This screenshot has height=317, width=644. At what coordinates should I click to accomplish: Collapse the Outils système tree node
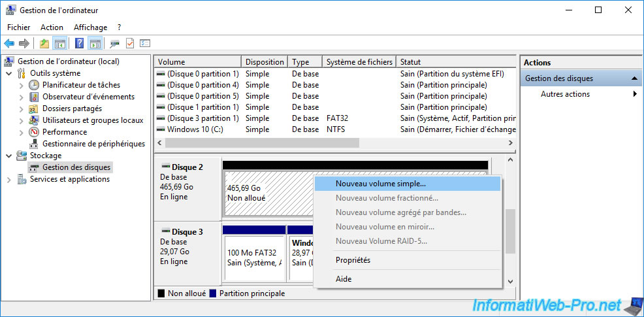9,73
